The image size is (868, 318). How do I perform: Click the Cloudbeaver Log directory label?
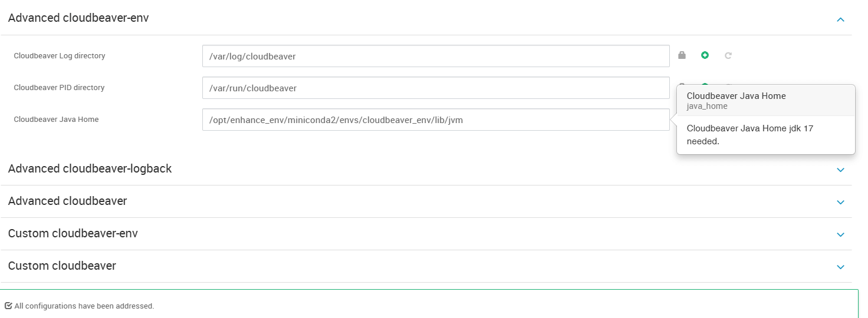(60, 56)
